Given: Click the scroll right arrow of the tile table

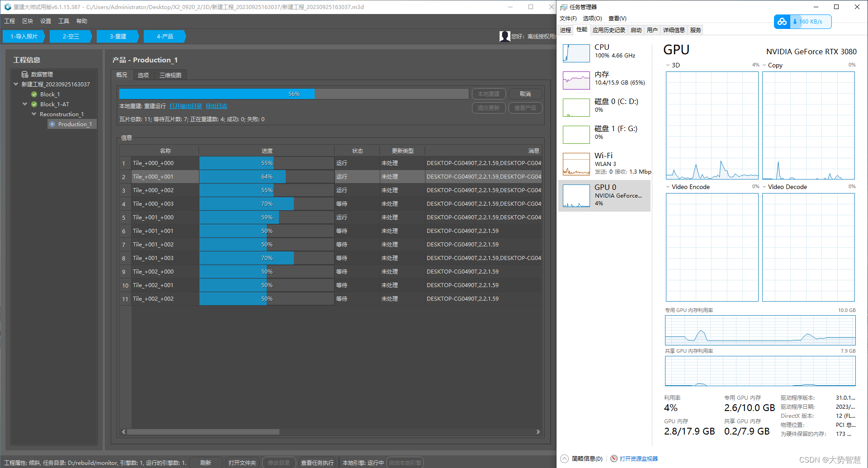Looking at the screenshot, I should point(538,432).
